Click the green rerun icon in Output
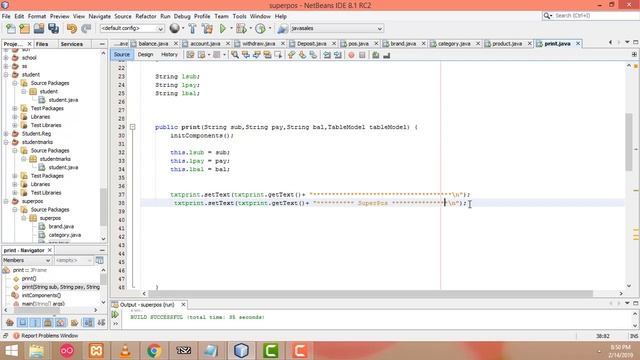 (x=115, y=314)
